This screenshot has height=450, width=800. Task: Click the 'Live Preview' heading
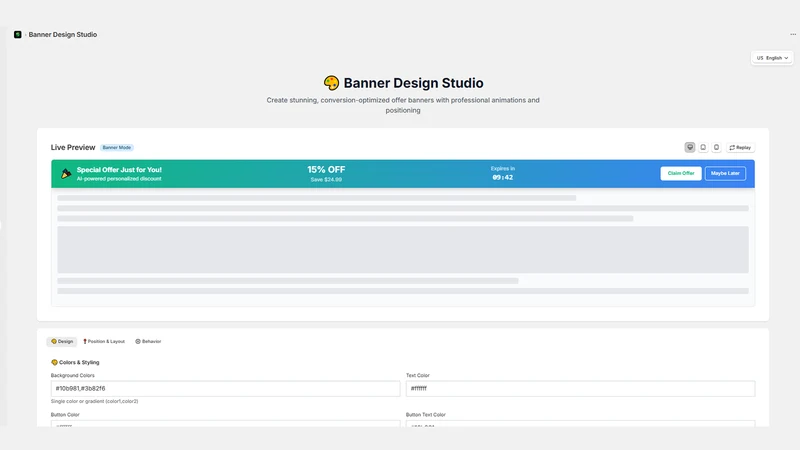[73, 147]
